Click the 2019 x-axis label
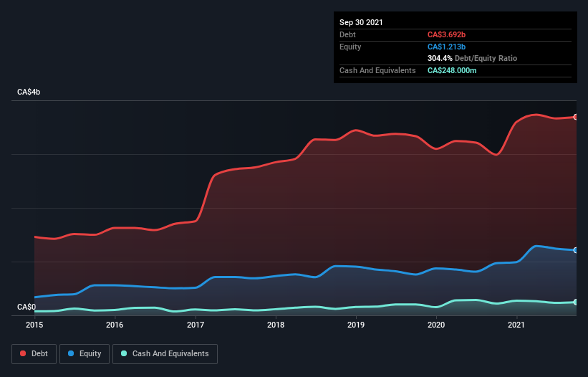 (356, 325)
